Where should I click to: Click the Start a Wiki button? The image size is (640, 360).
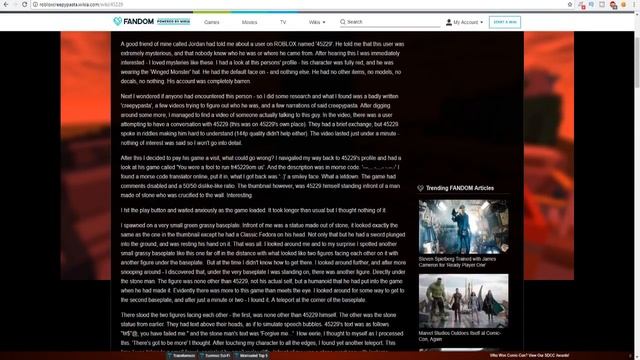(505, 22)
